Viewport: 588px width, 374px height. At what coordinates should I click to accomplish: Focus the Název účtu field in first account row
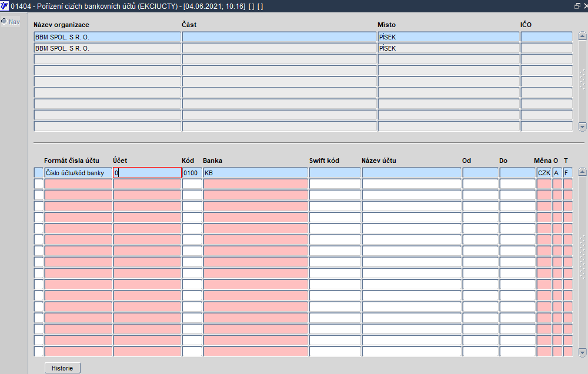coord(412,172)
